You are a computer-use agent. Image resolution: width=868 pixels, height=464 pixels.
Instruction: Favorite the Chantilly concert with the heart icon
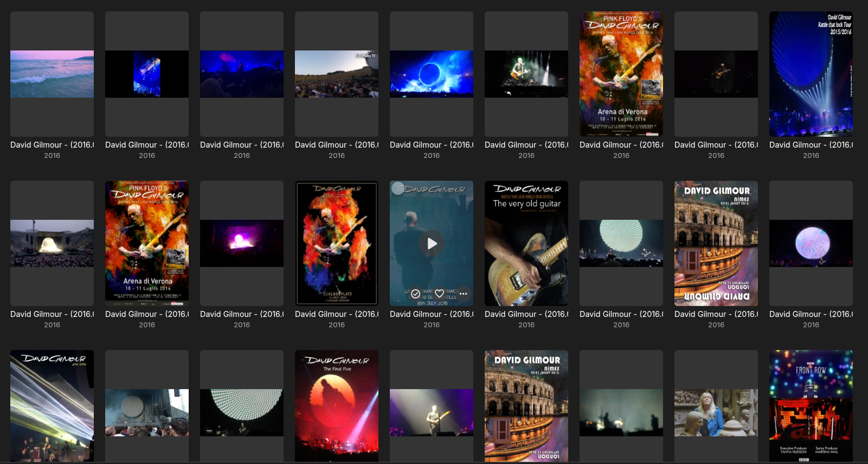point(439,294)
